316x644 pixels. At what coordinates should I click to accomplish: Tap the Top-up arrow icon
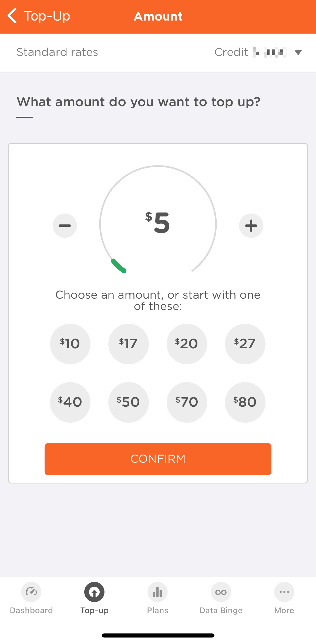coord(95,592)
